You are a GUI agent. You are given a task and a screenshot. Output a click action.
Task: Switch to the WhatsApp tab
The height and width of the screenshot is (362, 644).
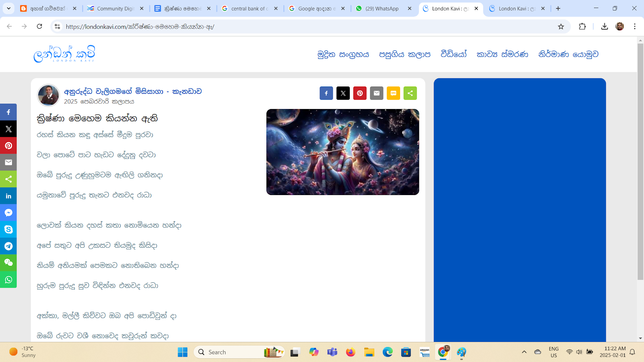click(x=384, y=8)
